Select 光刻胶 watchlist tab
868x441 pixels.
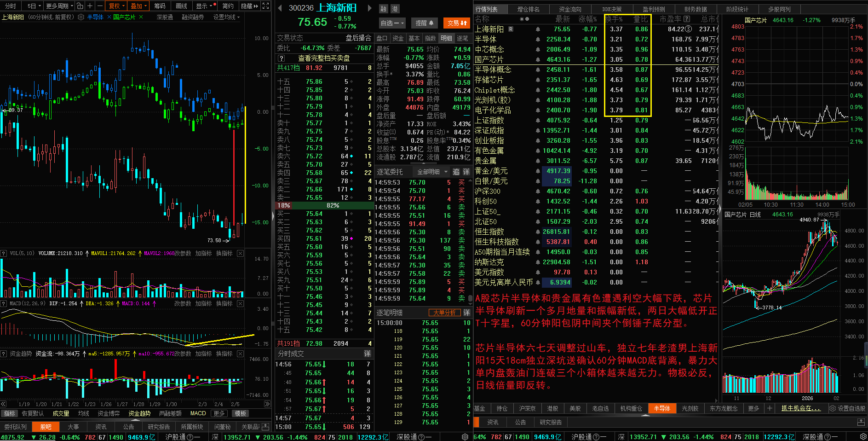(x=690, y=408)
